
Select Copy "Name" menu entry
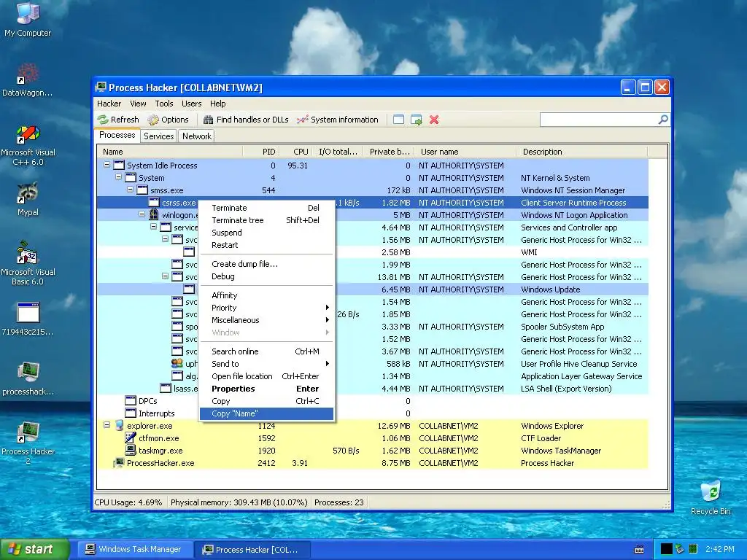[266, 413]
